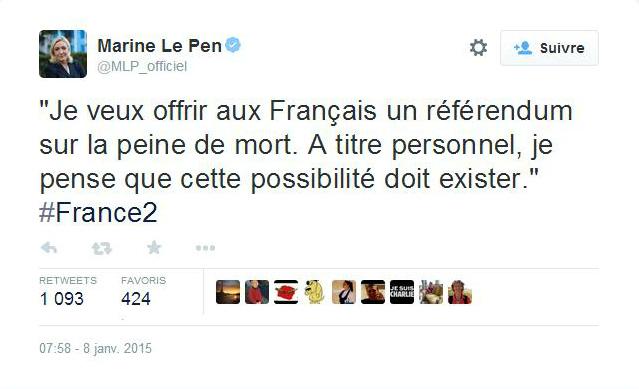Click the Je Suis Charlie avatar
This screenshot has width=639, height=389.
click(x=402, y=292)
